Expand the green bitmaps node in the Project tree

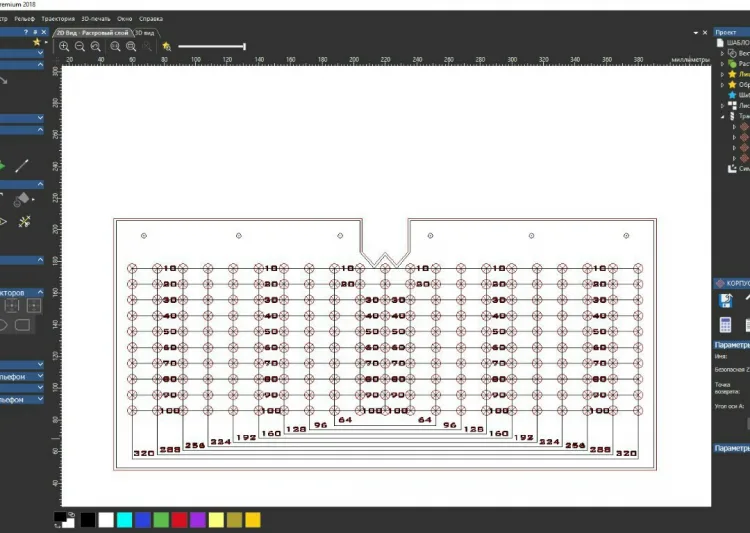(x=722, y=64)
